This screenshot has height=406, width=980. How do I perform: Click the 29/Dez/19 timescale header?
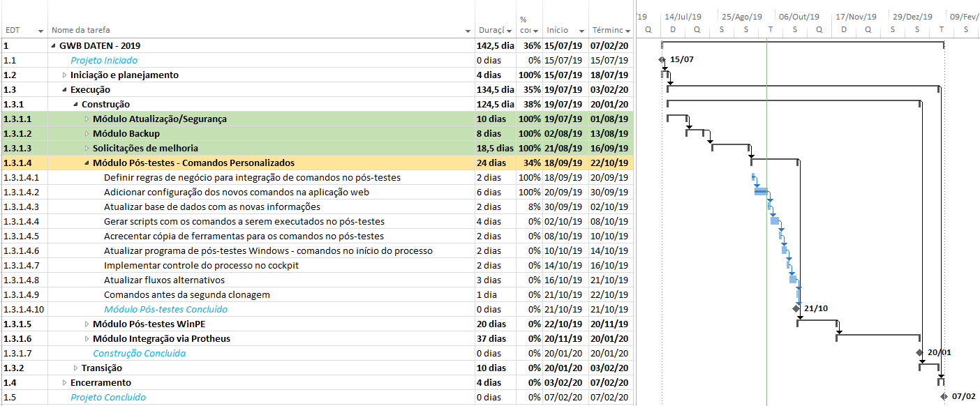(x=913, y=16)
